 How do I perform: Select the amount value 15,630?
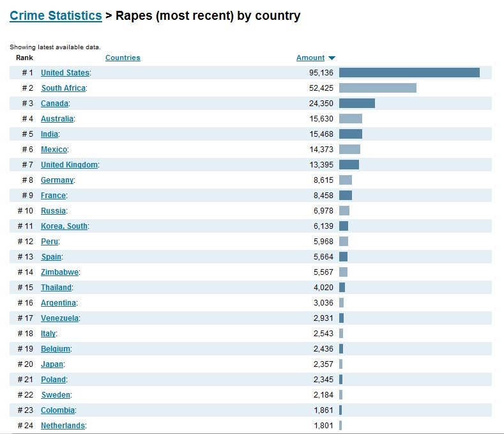click(321, 119)
